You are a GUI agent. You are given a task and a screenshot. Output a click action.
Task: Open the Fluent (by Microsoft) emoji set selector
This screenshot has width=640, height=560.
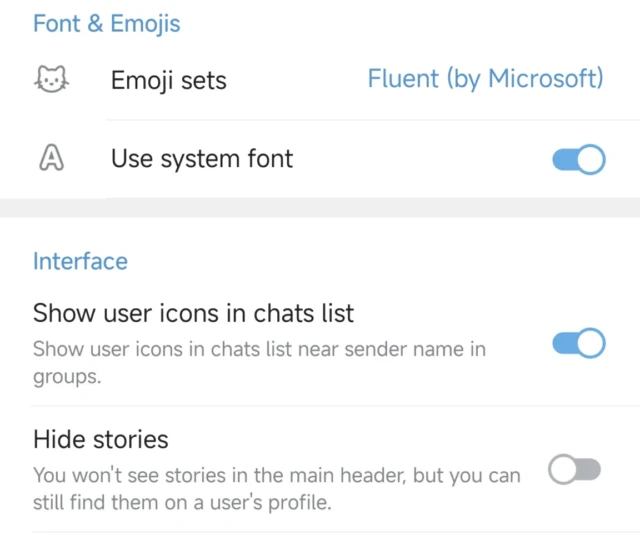[485, 79]
